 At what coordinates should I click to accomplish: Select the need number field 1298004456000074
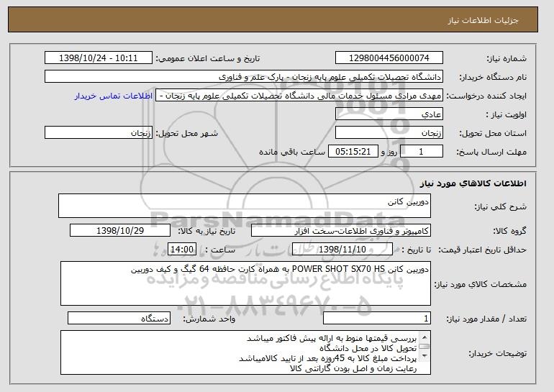click(389, 58)
